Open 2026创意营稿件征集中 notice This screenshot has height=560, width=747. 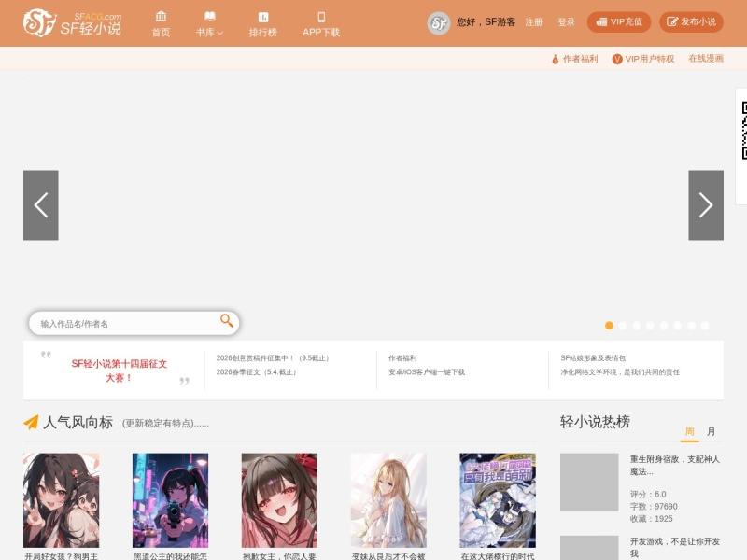tap(273, 358)
